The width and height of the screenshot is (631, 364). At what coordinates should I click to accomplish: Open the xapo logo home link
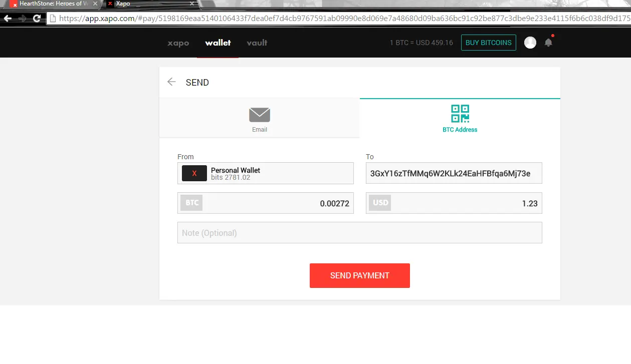coord(178,43)
